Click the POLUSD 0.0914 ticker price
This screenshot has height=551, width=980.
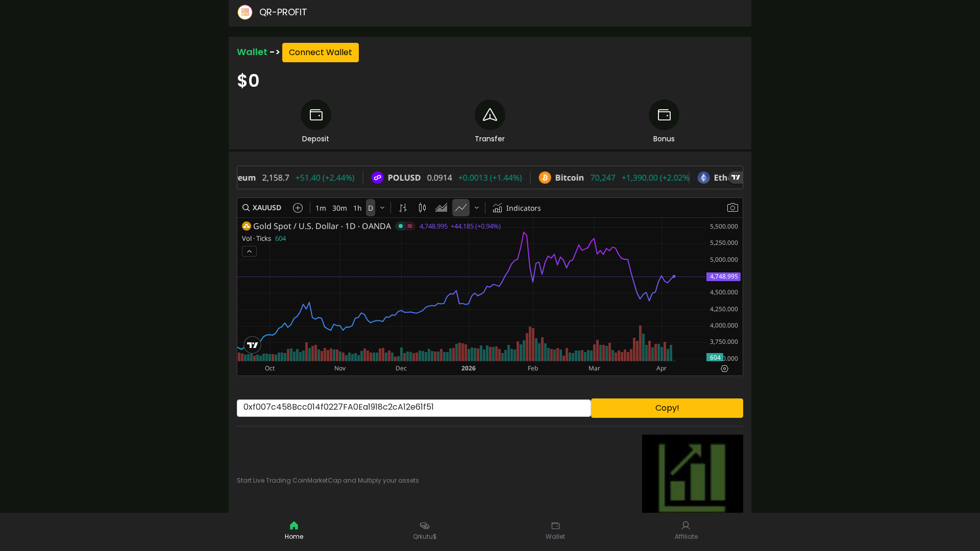439,178
